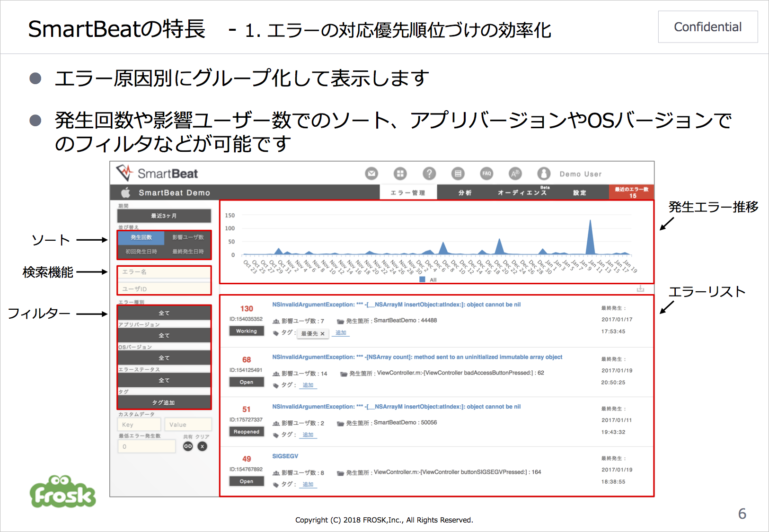
Task: Click error count 51
Action: 247,410
